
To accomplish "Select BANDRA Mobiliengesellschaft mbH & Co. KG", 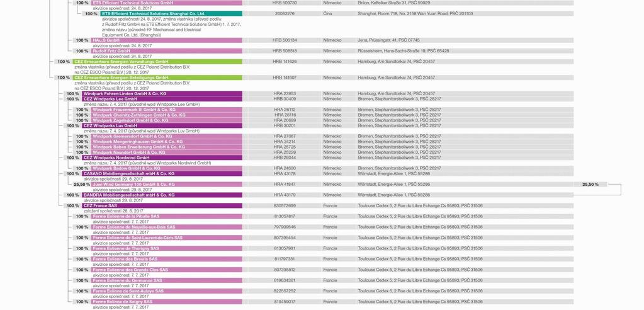I will coord(128,195).
